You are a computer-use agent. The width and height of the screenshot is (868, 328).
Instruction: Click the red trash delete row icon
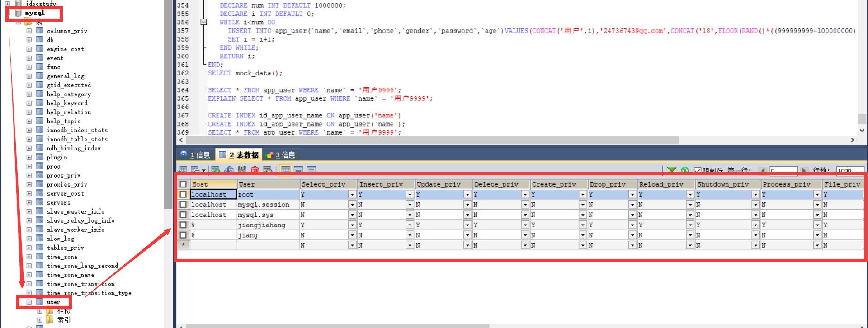(x=255, y=169)
